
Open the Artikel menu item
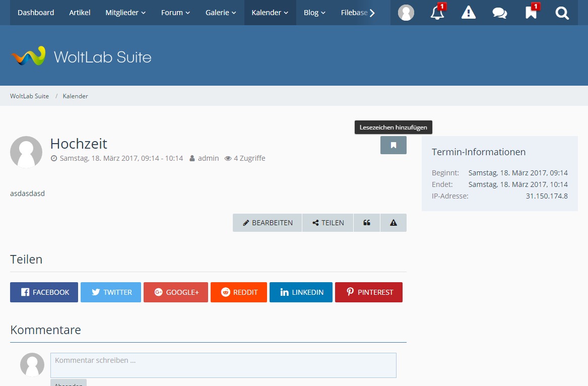(x=80, y=13)
